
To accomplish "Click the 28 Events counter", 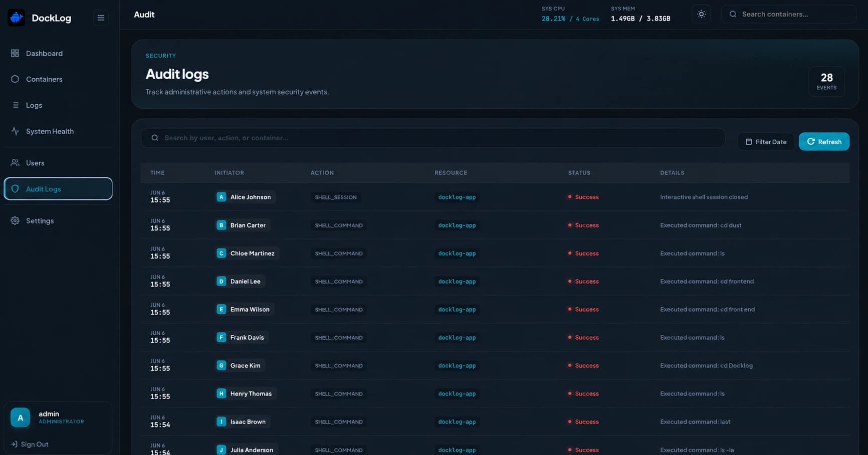I will pos(826,81).
